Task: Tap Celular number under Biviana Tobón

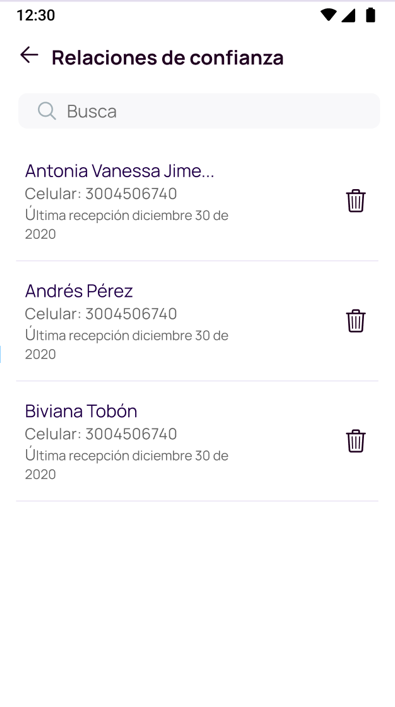Action: coord(101,434)
